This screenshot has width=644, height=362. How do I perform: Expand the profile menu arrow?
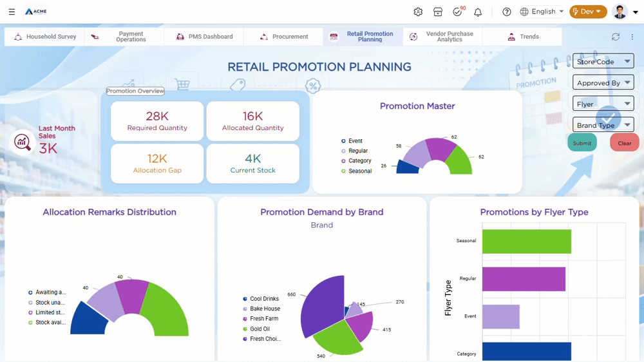pyautogui.click(x=636, y=12)
